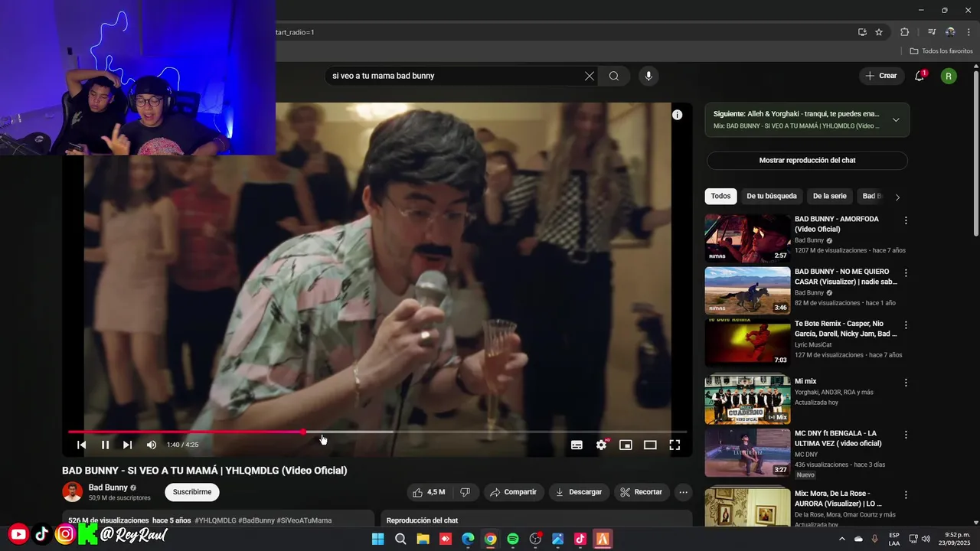Bookmark page with the star icon
The width and height of the screenshot is (980, 551).
pos(879,32)
